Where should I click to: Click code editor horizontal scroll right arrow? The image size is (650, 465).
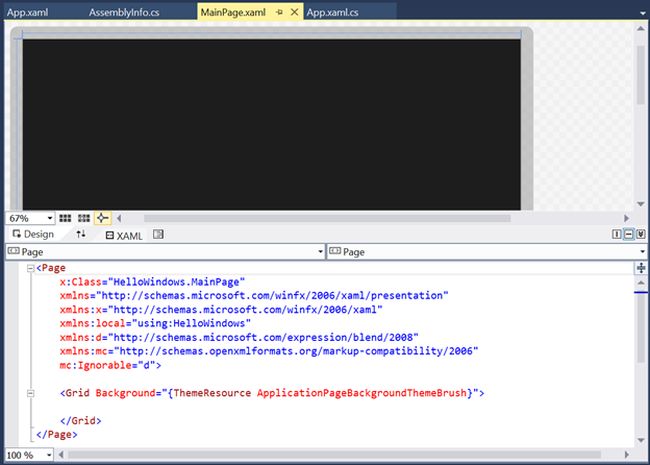pyautogui.click(x=626, y=455)
